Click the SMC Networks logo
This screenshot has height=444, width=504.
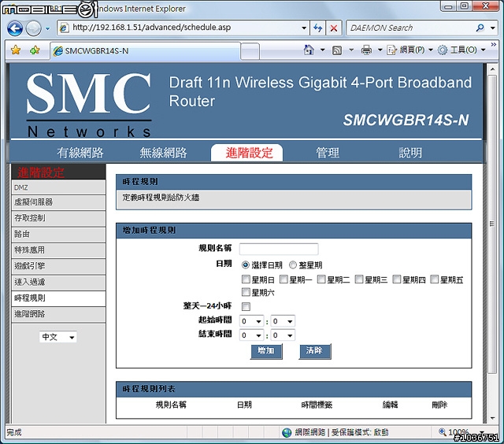tap(89, 104)
